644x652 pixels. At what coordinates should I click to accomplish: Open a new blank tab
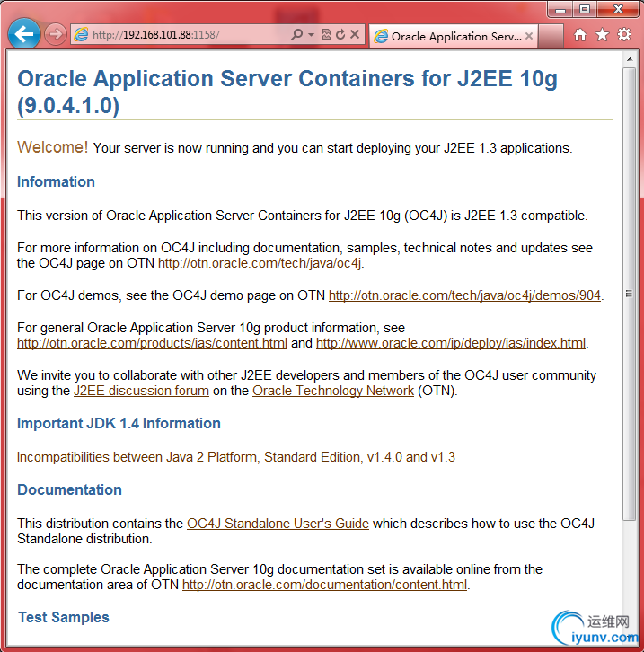click(551, 36)
